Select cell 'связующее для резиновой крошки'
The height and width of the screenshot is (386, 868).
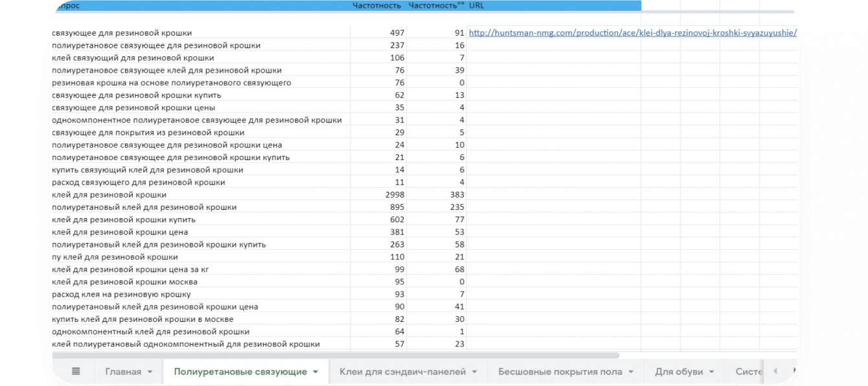122,33
